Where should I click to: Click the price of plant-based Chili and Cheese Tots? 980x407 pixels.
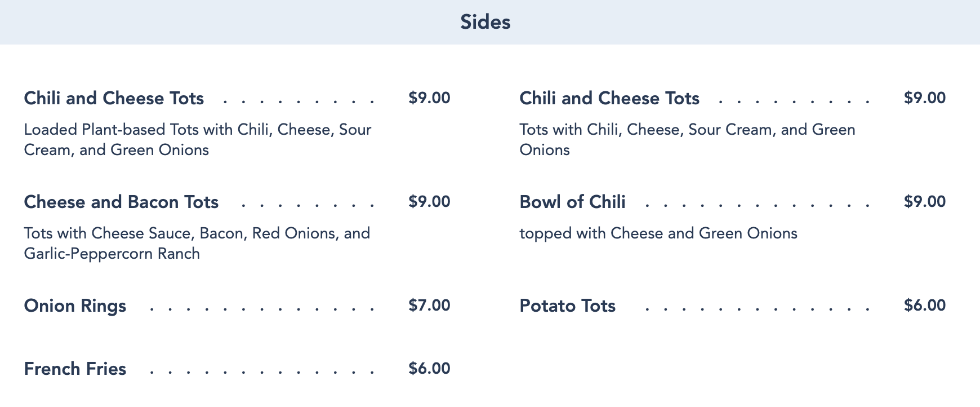(x=429, y=98)
